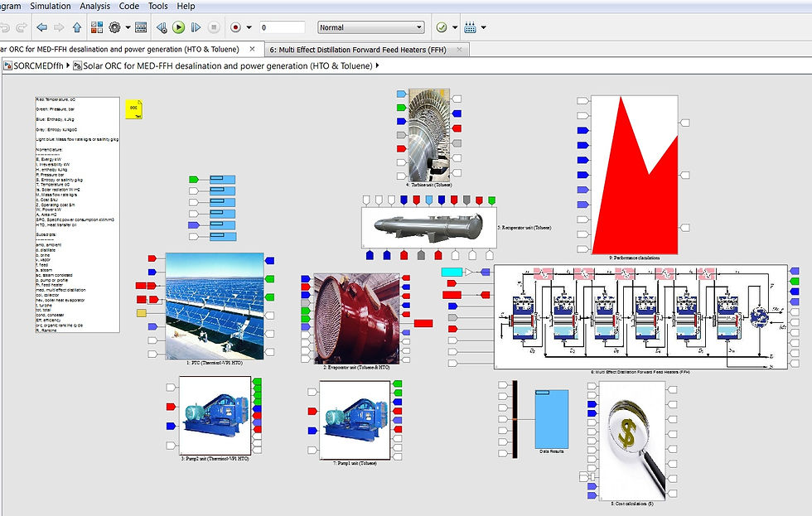Select the green input tag of display stack
The height and width of the screenshot is (516, 812).
[194, 180]
